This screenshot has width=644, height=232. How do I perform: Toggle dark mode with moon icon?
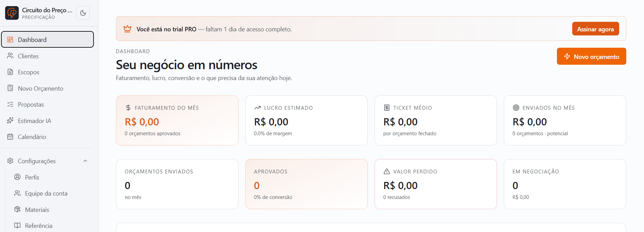83,13
